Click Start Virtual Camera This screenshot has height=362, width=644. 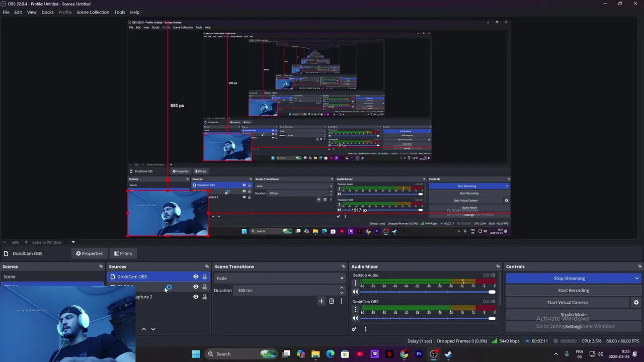point(567,303)
